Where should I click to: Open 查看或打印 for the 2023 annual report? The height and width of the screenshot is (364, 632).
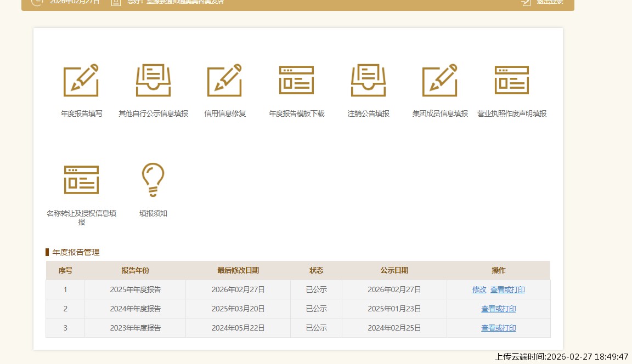pyautogui.click(x=498, y=328)
